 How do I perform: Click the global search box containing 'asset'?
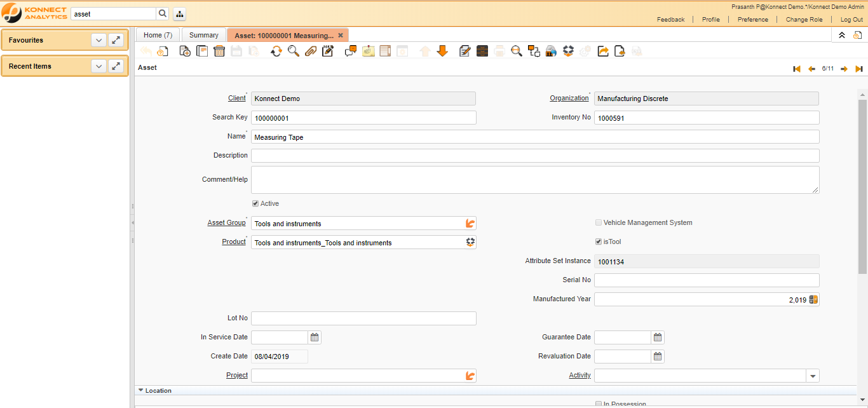113,13
